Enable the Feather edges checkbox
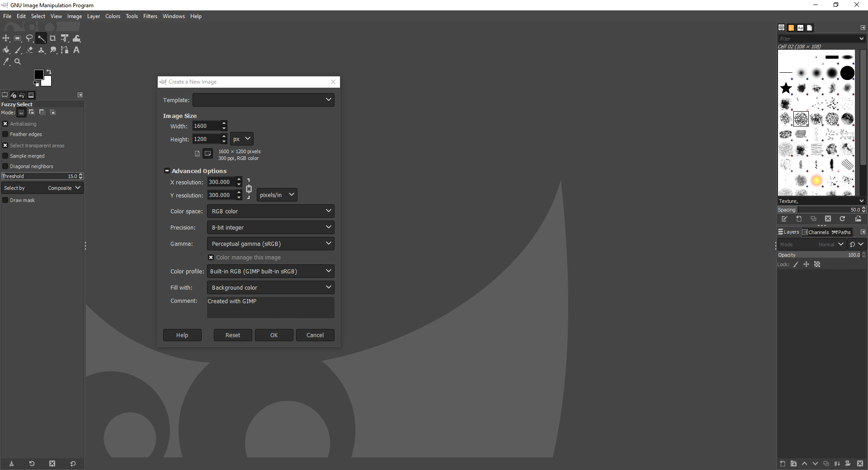 tap(5, 134)
